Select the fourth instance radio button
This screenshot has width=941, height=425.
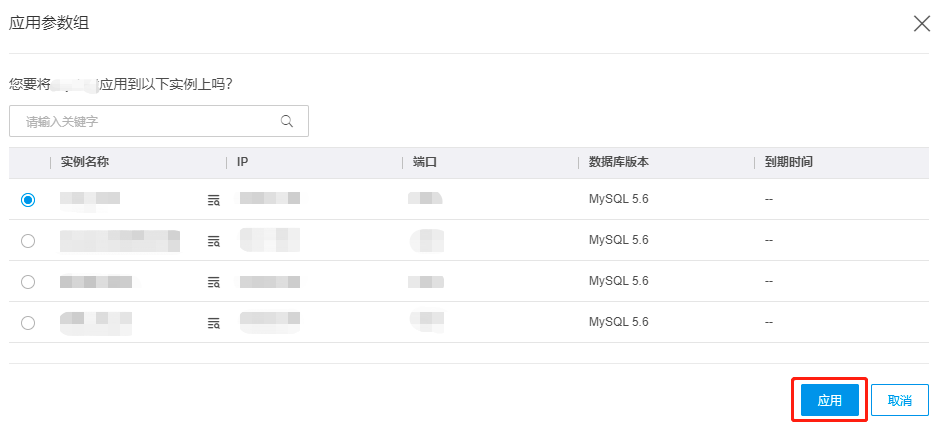[28, 323]
